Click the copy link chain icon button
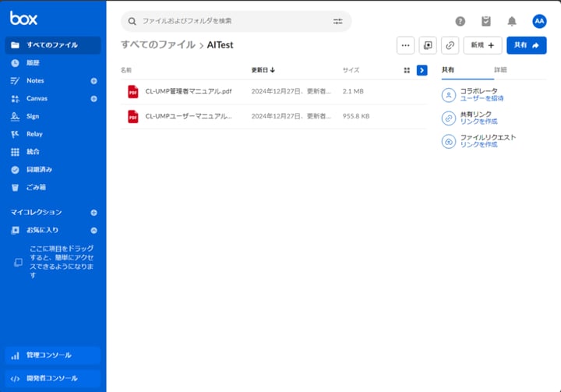The image size is (561, 392). [x=450, y=45]
